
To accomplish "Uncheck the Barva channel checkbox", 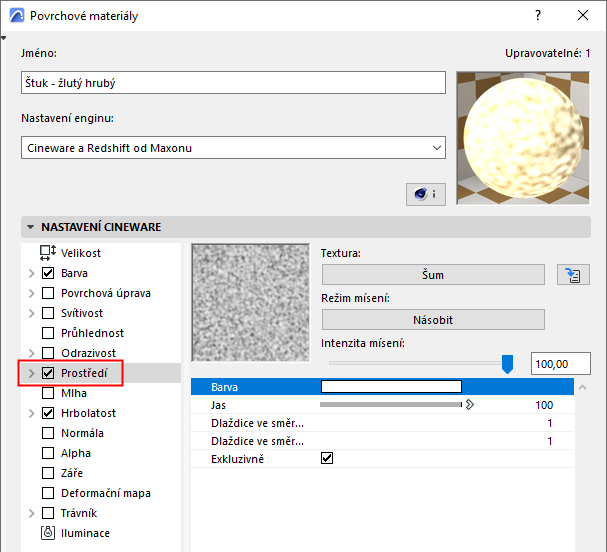I will [48, 273].
